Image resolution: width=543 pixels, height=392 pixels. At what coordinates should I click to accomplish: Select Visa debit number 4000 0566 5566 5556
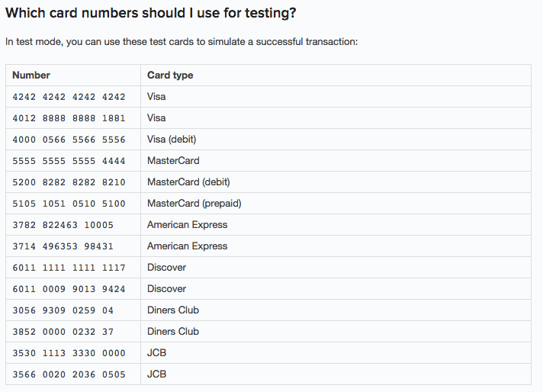[x=69, y=140]
